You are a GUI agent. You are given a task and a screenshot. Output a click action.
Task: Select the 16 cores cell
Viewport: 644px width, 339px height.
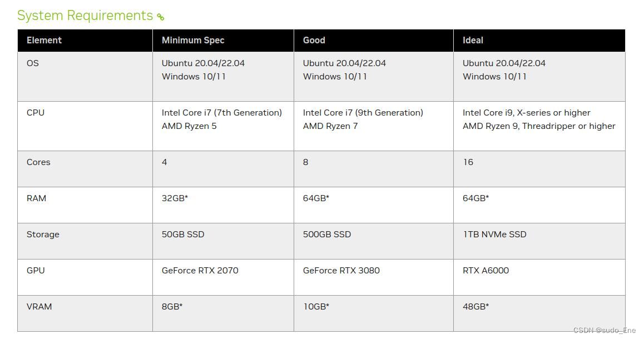click(468, 162)
